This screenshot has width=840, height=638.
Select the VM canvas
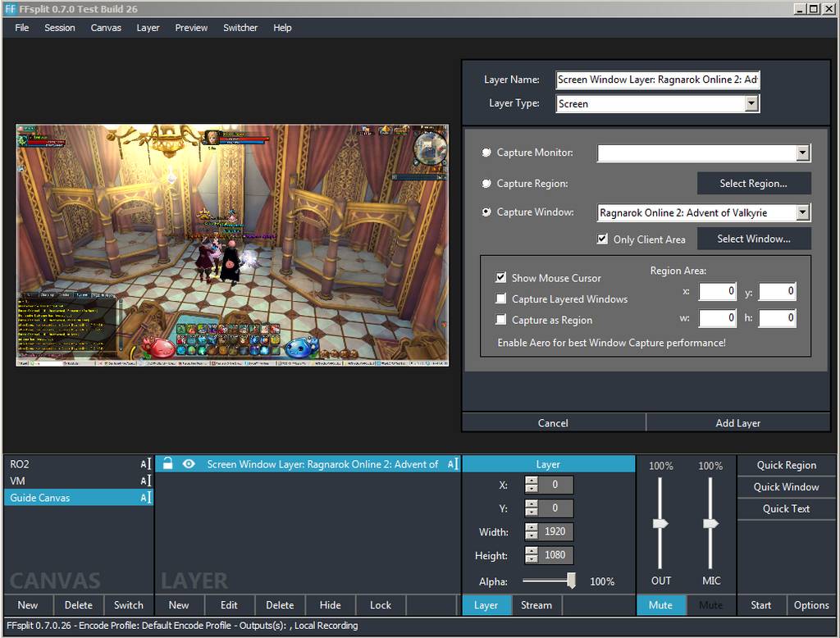coord(79,481)
